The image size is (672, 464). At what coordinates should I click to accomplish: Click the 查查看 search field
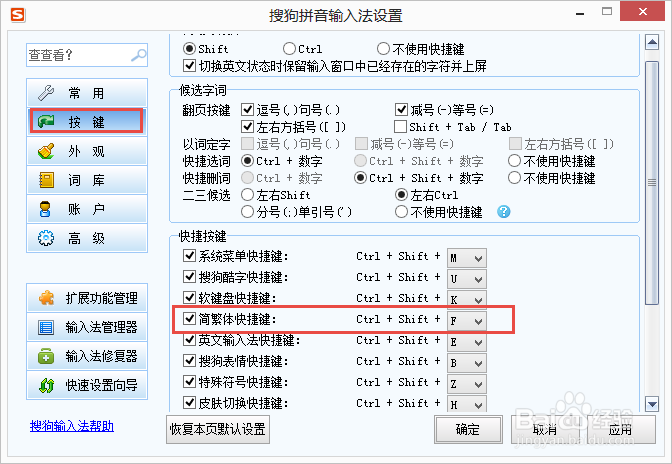(87, 55)
